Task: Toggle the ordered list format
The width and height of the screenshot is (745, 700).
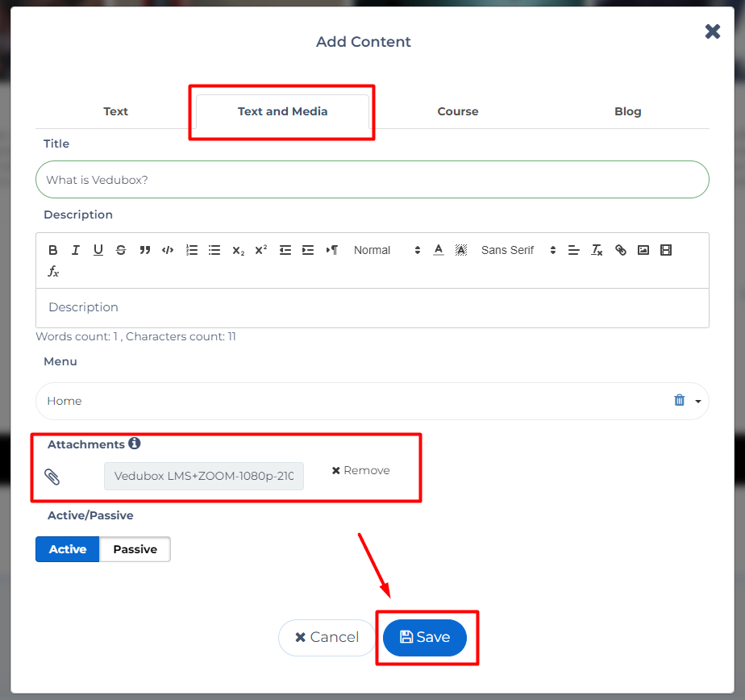Action: pyautogui.click(x=192, y=250)
